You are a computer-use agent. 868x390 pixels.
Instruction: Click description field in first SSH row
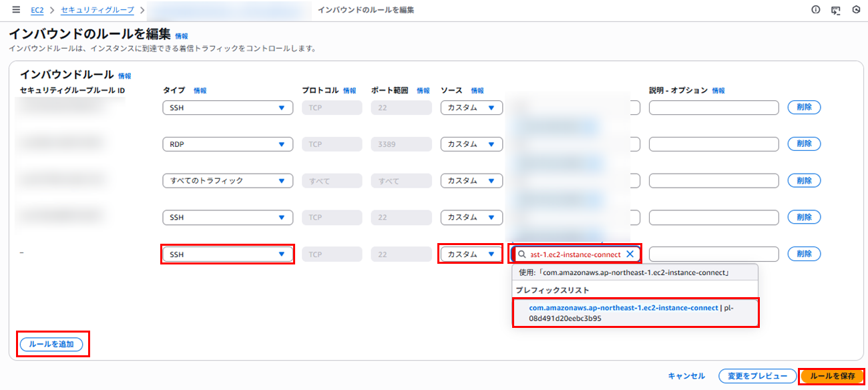click(x=714, y=108)
